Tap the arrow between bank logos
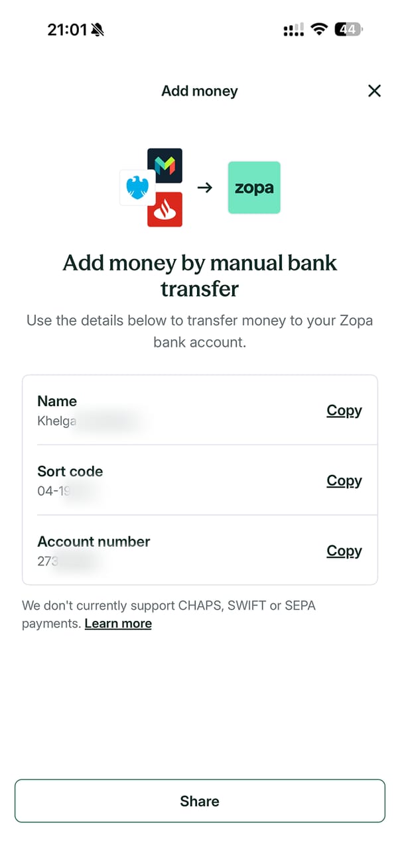 click(205, 188)
